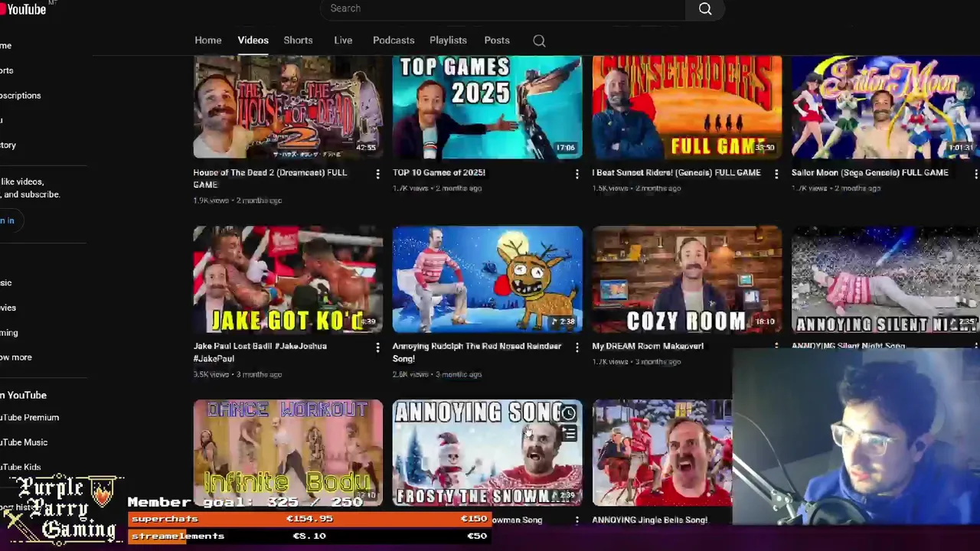Open JAKE GOT KO'd thumbnail
The image size is (980, 551).
click(x=288, y=279)
